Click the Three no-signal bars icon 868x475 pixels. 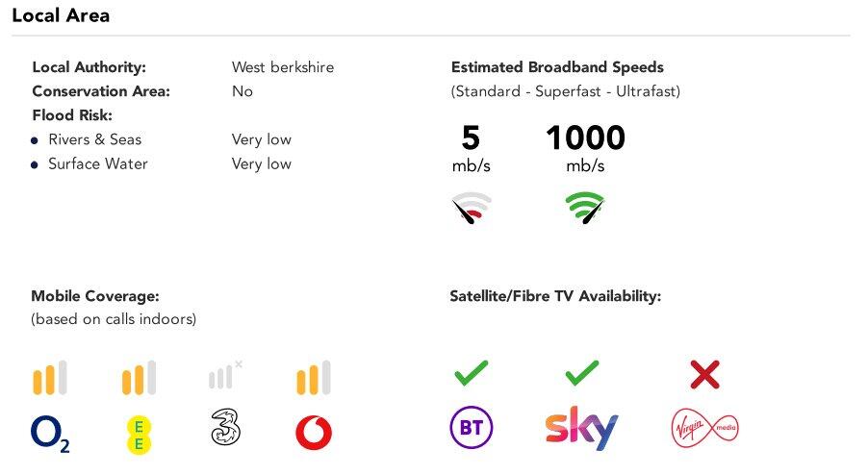[225, 376]
